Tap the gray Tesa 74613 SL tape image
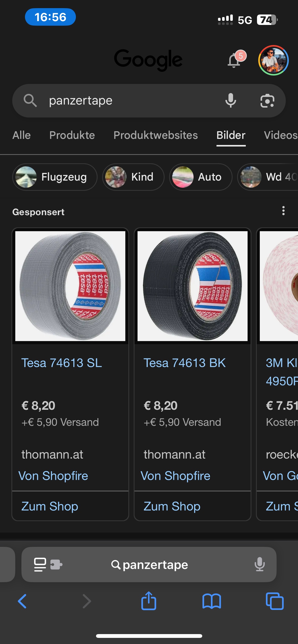 point(70,286)
